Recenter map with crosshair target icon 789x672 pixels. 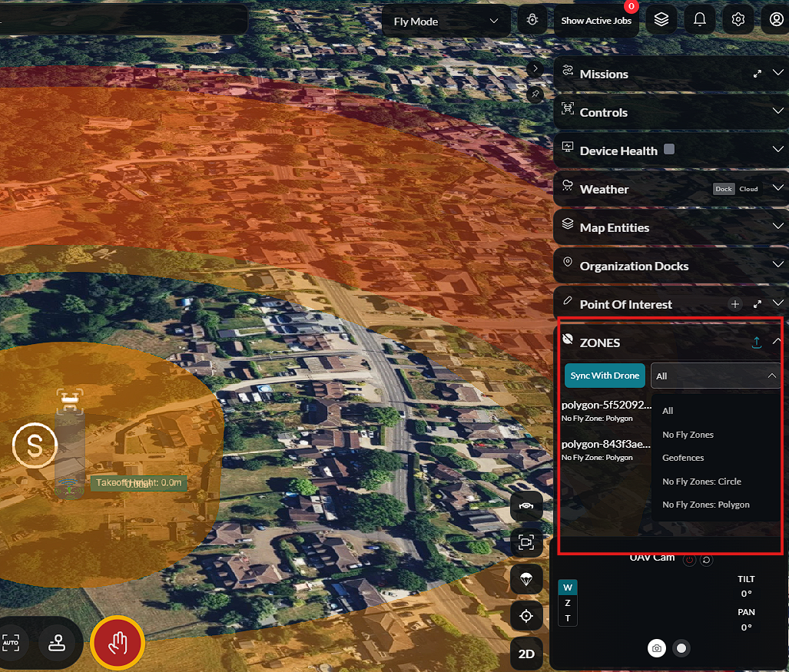[526, 616]
